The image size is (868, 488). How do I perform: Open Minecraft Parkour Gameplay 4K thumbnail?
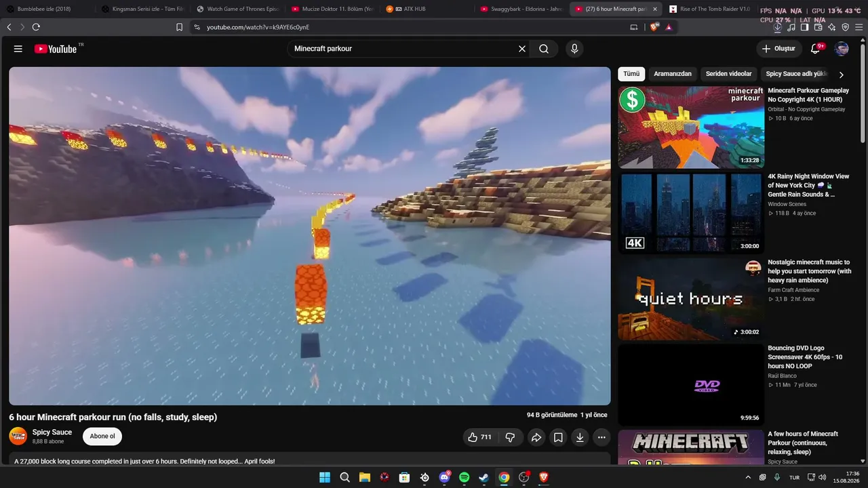point(691,127)
